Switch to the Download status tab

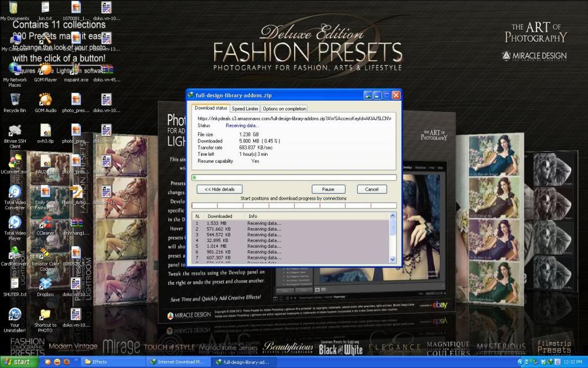[x=211, y=108]
